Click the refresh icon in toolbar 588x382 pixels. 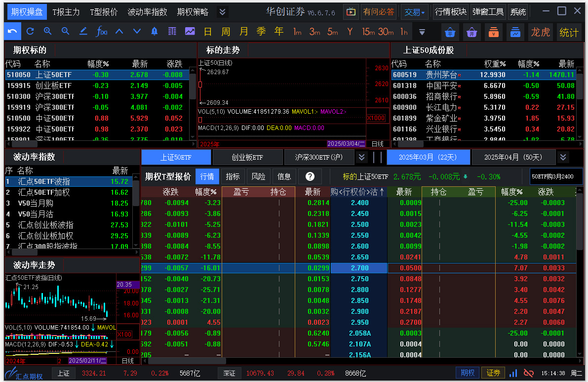pyautogui.click(x=31, y=32)
